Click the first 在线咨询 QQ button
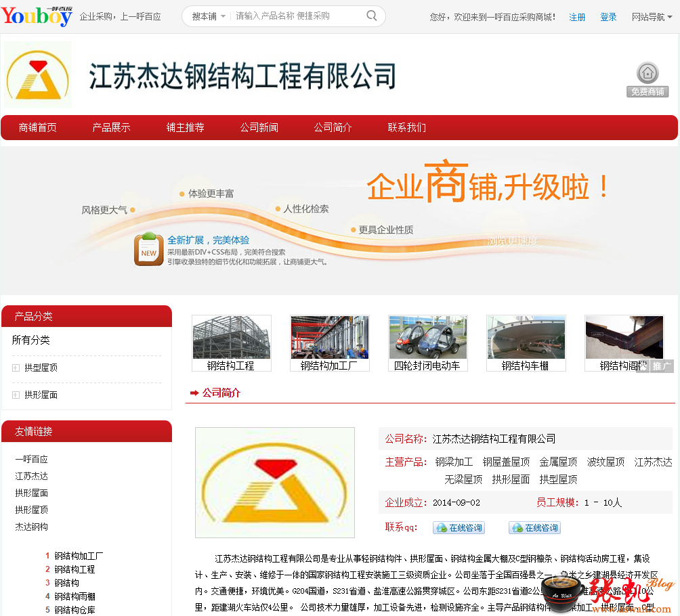The height and width of the screenshot is (616, 680). click(459, 528)
